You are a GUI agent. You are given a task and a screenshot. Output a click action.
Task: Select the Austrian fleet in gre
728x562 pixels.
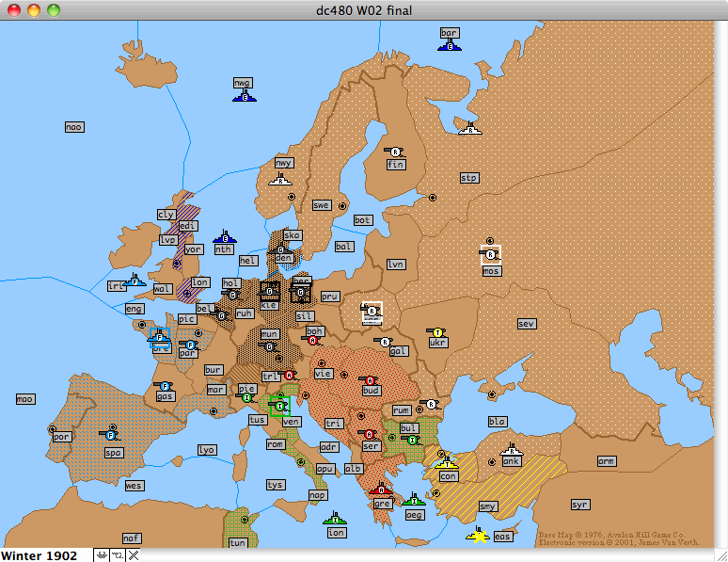pyautogui.click(x=381, y=490)
